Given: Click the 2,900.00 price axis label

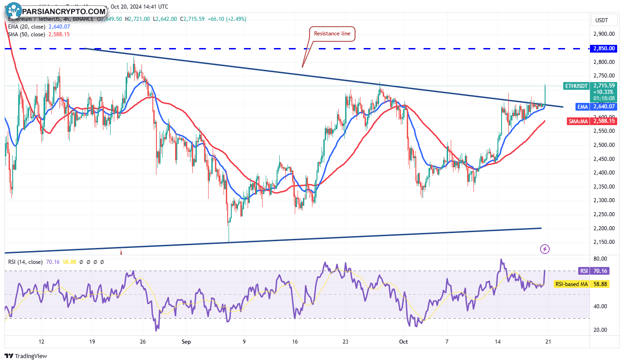Looking at the screenshot, I should click(x=604, y=34).
